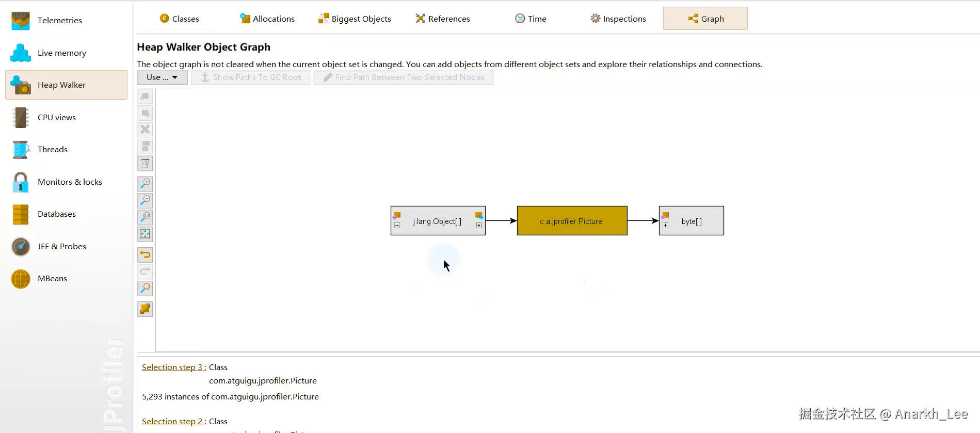Zoom in on the object graph

click(145, 184)
